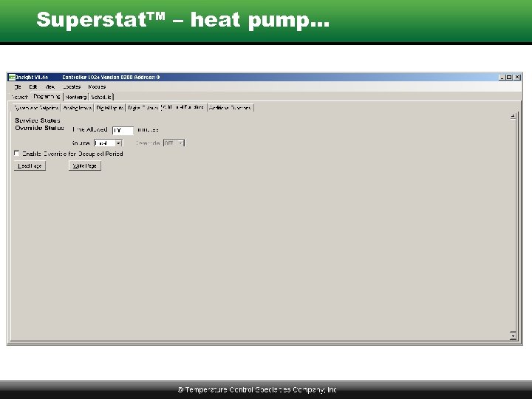Image resolution: width=532 pixels, height=399 pixels.
Task: Open the View menu
Action: click(x=50, y=87)
